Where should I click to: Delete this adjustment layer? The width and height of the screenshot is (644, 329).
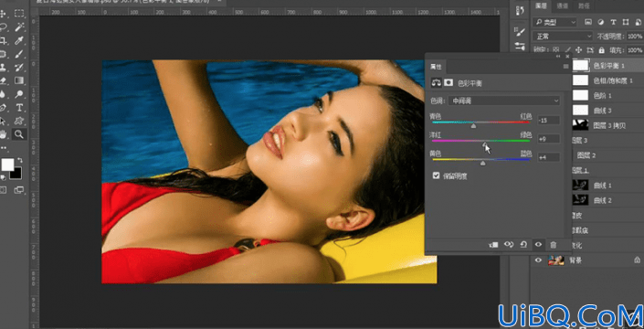[554, 245]
